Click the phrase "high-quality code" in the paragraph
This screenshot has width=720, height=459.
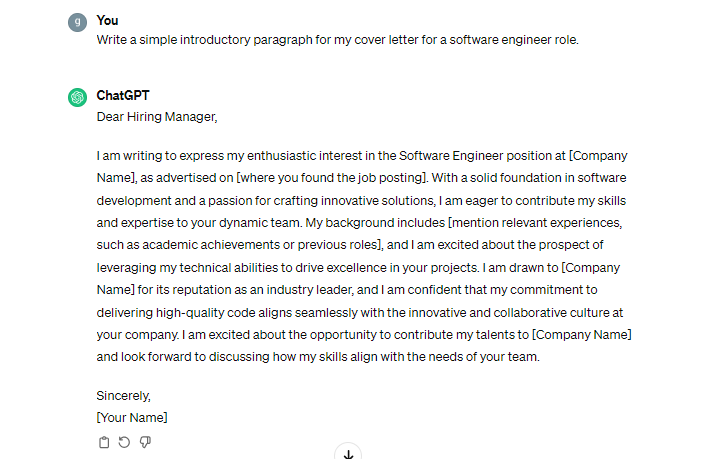(204, 312)
